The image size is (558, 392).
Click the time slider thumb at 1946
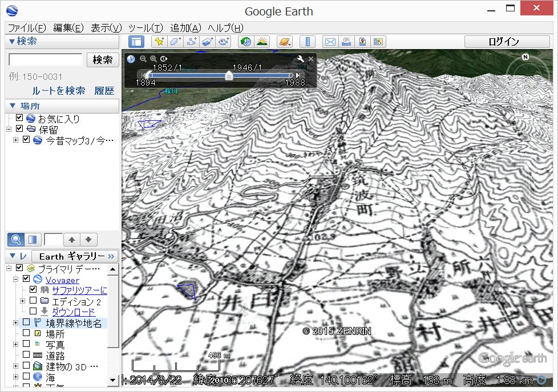click(x=229, y=75)
